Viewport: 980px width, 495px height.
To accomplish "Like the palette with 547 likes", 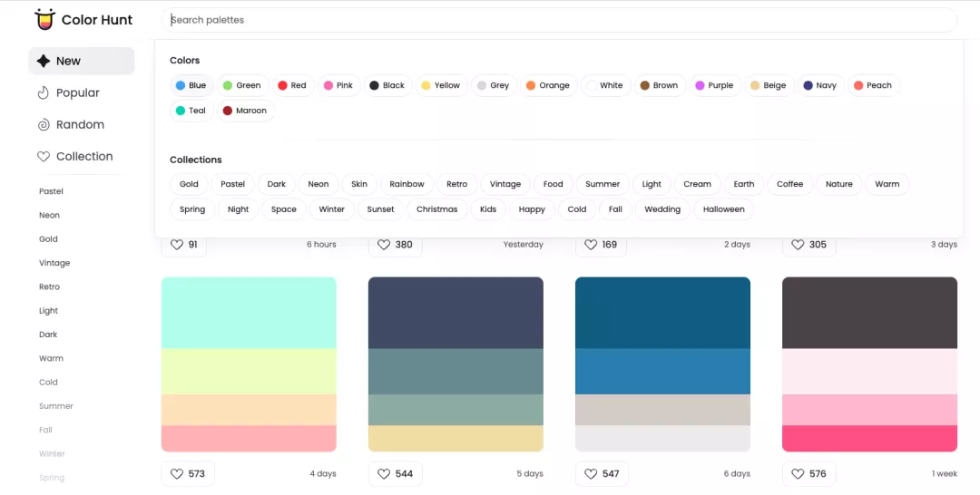I will coord(602,474).
